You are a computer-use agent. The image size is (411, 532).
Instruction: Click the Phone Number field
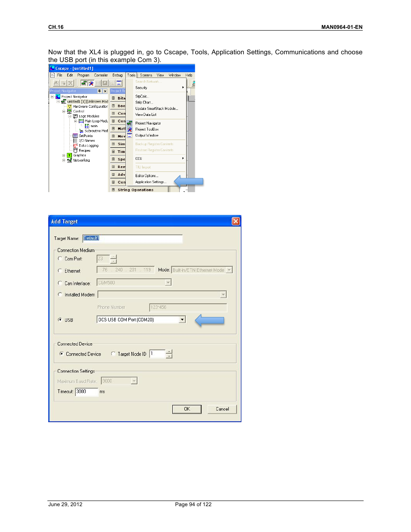click(x=188, y=307)
